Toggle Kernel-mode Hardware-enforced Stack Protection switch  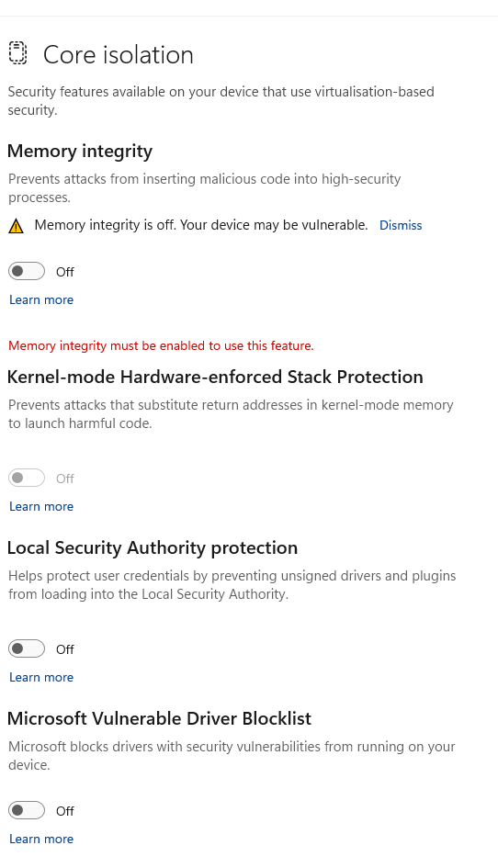click(27, 478)
